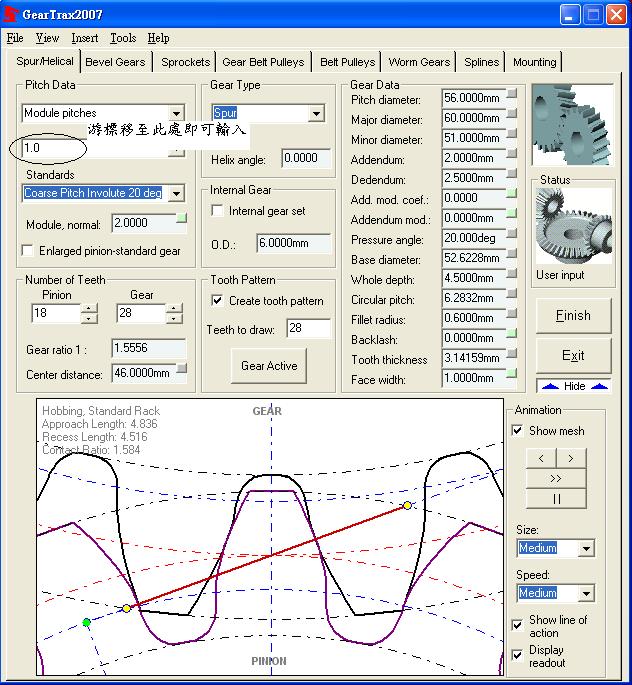Image resolution: width=632 pixels, height=685 pixels.
Task: Open the 1.0 pitch value dropdown
Action: point(176,151)
